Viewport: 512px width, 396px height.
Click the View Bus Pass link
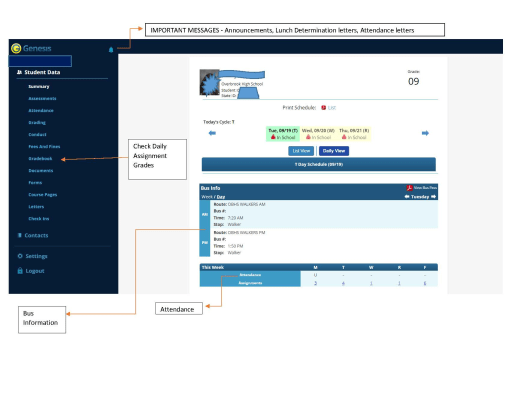[425, 188]
